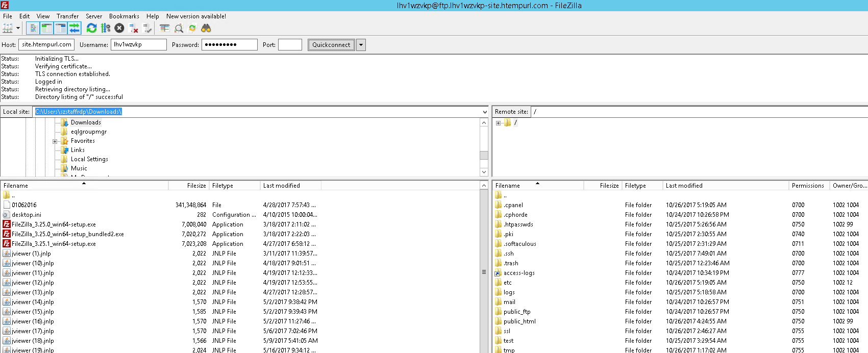Toggle transfer queue display icon
868x353 pixels.
coord(75,28)
